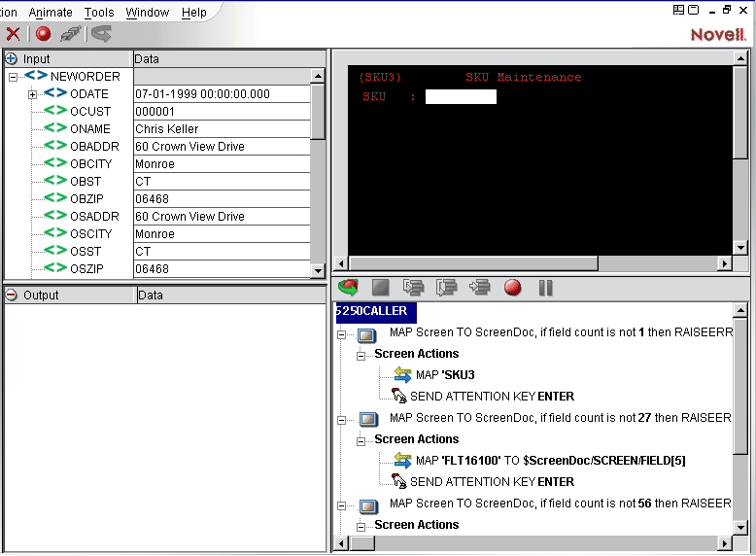Click the gray return arrow toolbar icon
Screen dimensions: 756x556
pos(101,34)
